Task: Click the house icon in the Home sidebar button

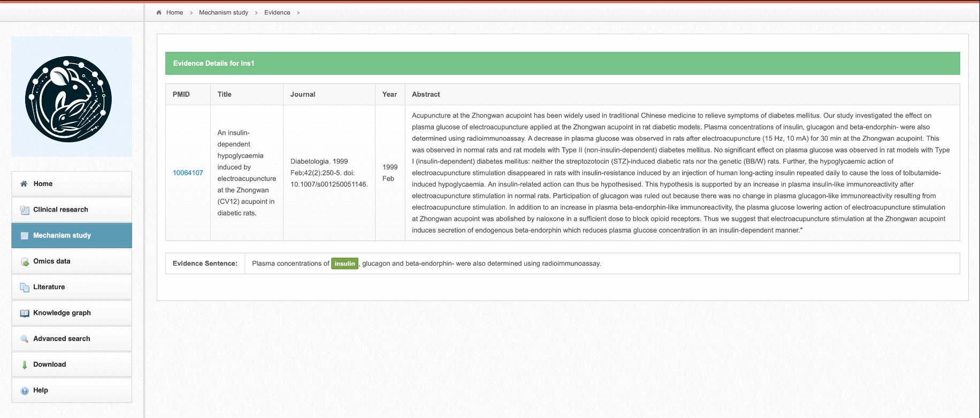Action: (24, 184)
